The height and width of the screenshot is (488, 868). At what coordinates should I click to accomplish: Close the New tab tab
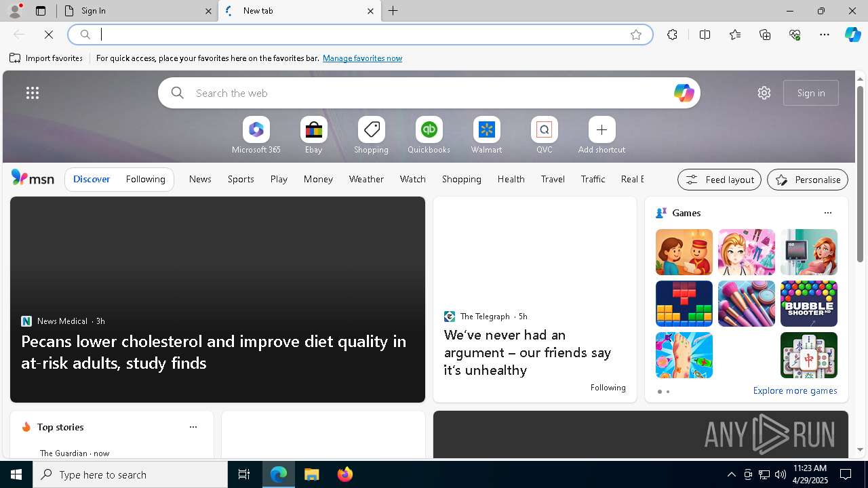(370, 11)
